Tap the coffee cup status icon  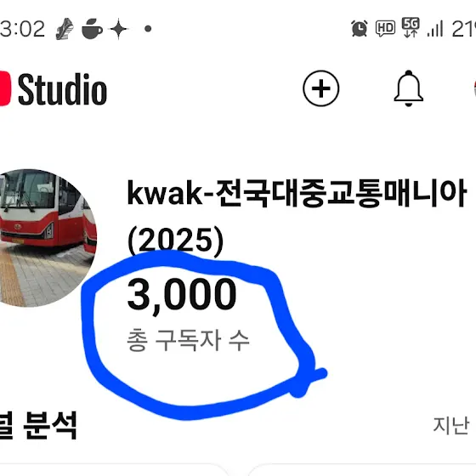pyautogui.click(x=92, y=29)
